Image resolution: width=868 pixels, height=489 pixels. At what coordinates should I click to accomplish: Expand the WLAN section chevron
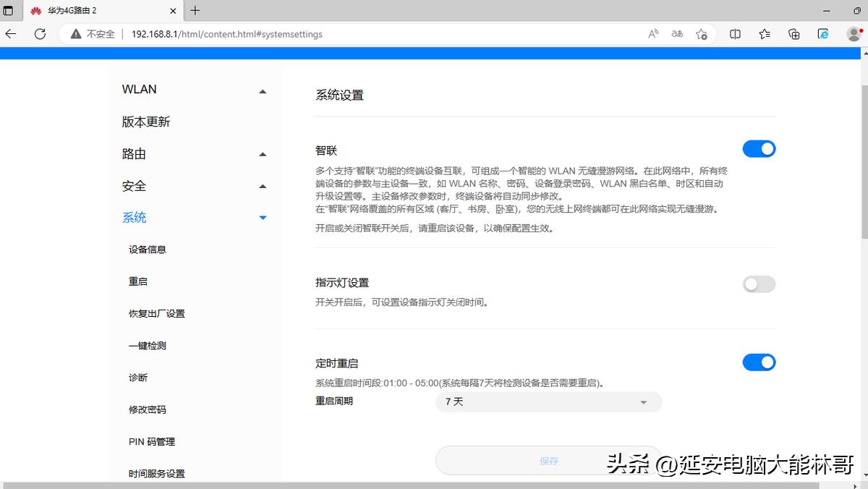click(263, 89)
